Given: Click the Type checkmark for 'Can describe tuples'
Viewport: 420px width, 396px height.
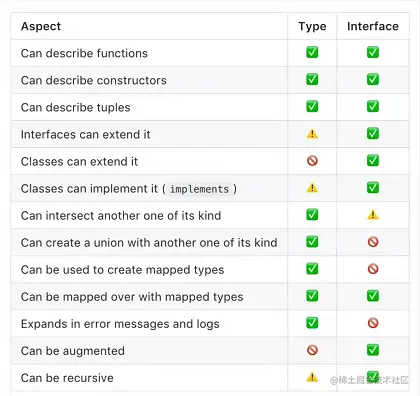Looking at the screenshot, I should click(312, 106).
